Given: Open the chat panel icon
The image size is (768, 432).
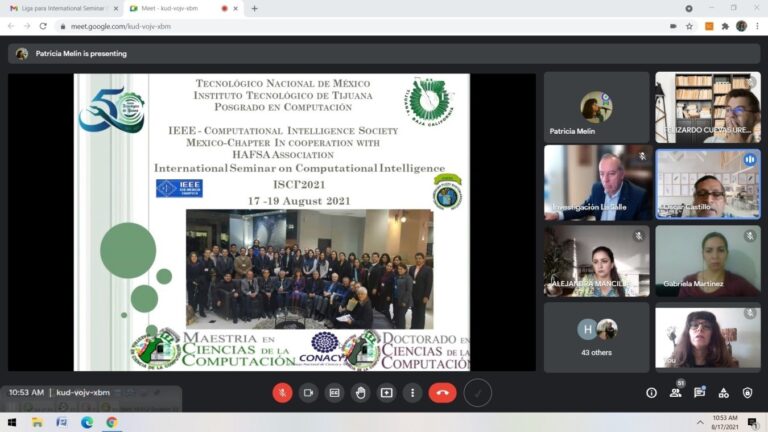Looking at the screenshot, I should [x=699, y=392].
